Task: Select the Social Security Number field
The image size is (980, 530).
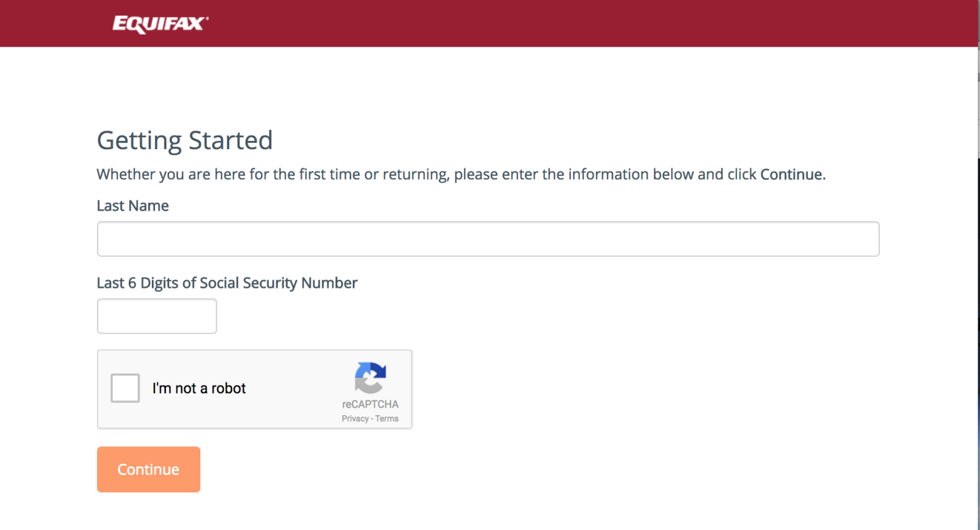Action: (156, 316)
